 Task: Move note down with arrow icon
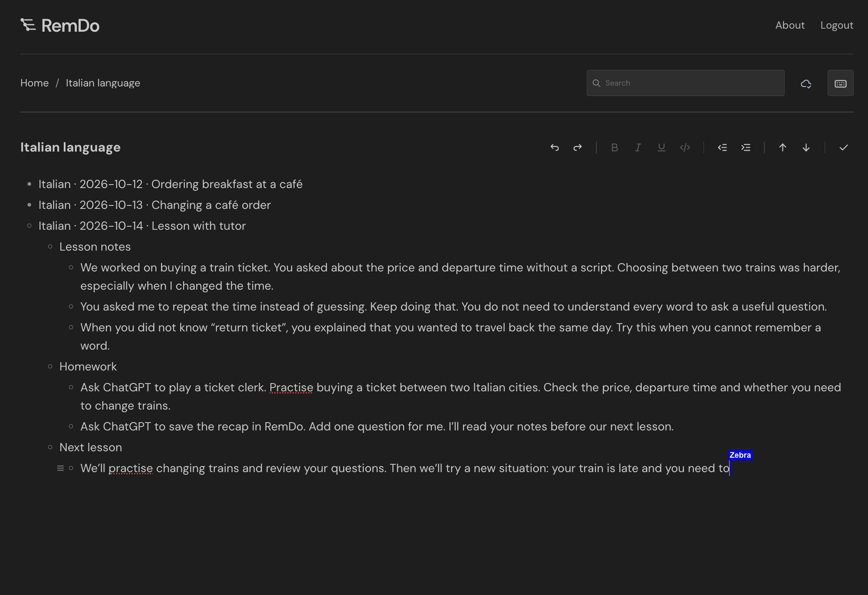point(806,148)
